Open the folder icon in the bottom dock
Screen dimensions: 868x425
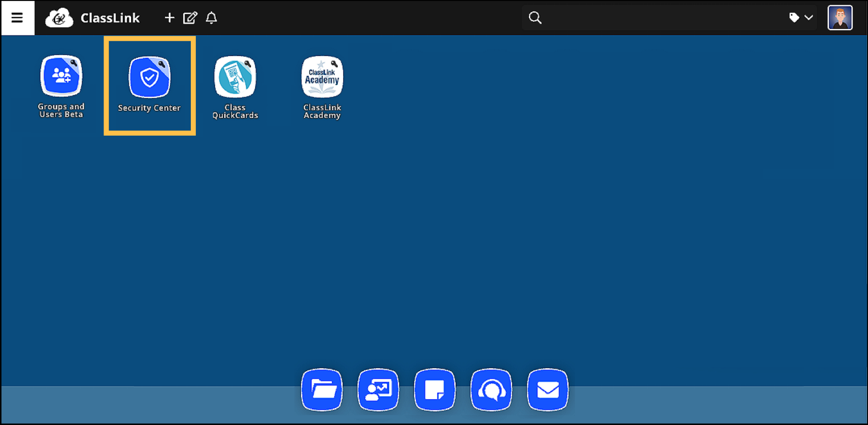(321, 389)
